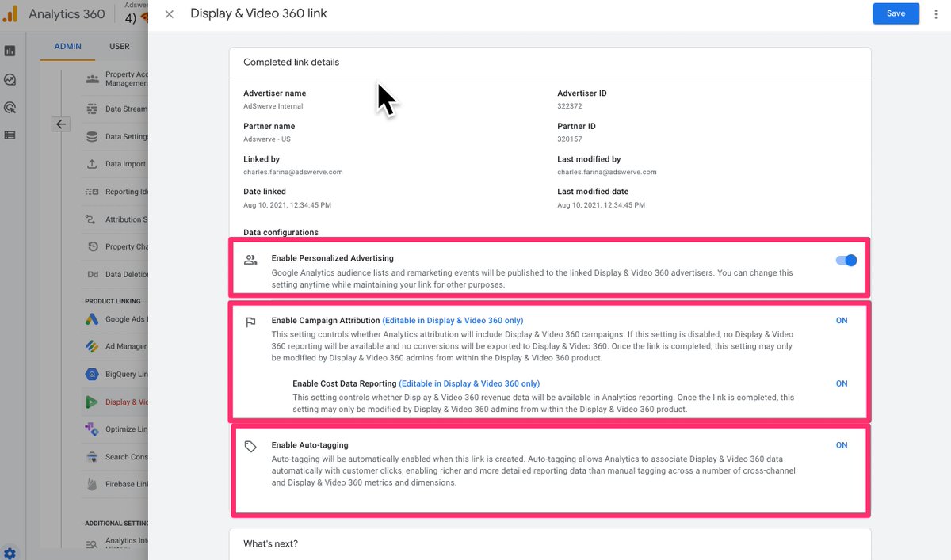Click the Reporting Identity icon
This screenshot has height=560, width=951.
click(92, 192)
